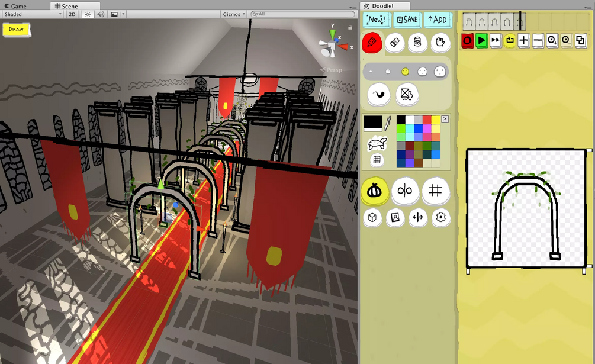Select the second largest brush size
Viewport: 595px width, 364px height.
(x=422, y=71)
